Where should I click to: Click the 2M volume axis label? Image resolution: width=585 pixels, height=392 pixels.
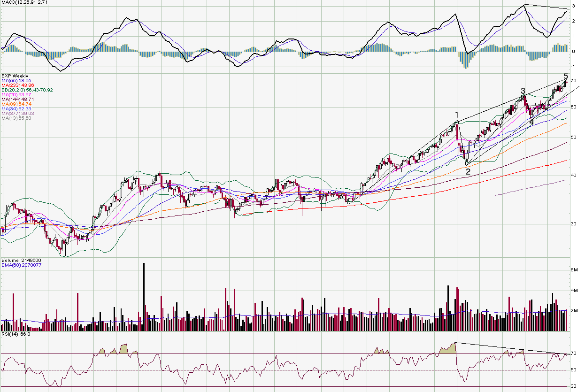(574, 311)
